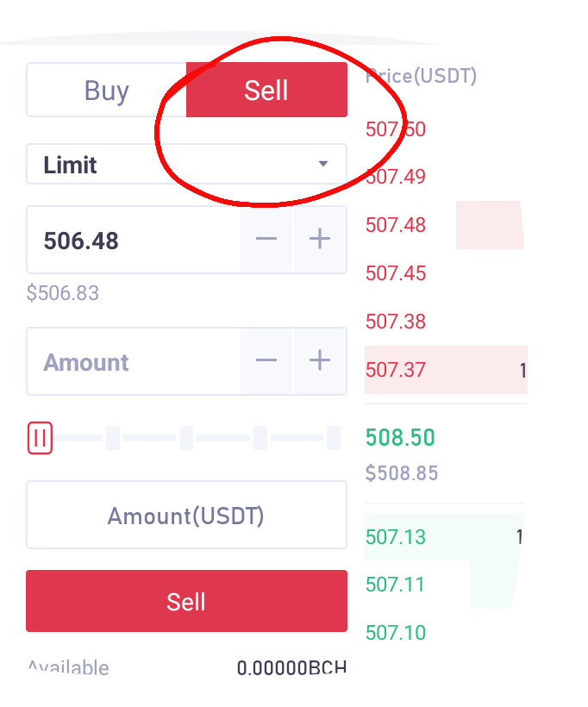Increase amount with plus icon
588x707 pixels.
tap(320, 360)
